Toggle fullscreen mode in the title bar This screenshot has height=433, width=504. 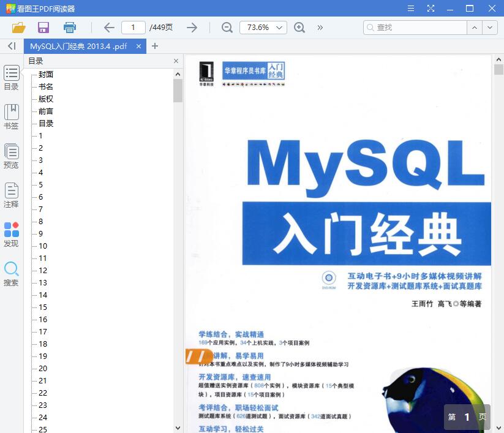point(431,9)
